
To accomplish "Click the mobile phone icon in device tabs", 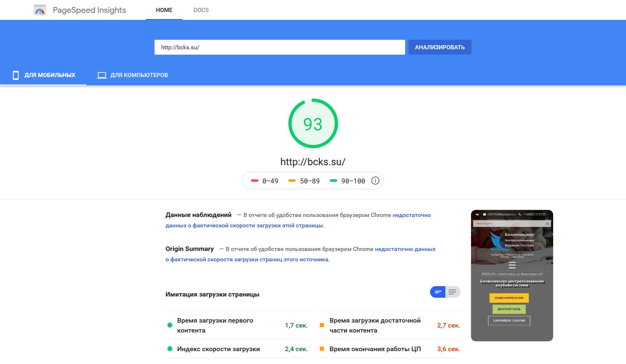I will click(x=16, y=75).
